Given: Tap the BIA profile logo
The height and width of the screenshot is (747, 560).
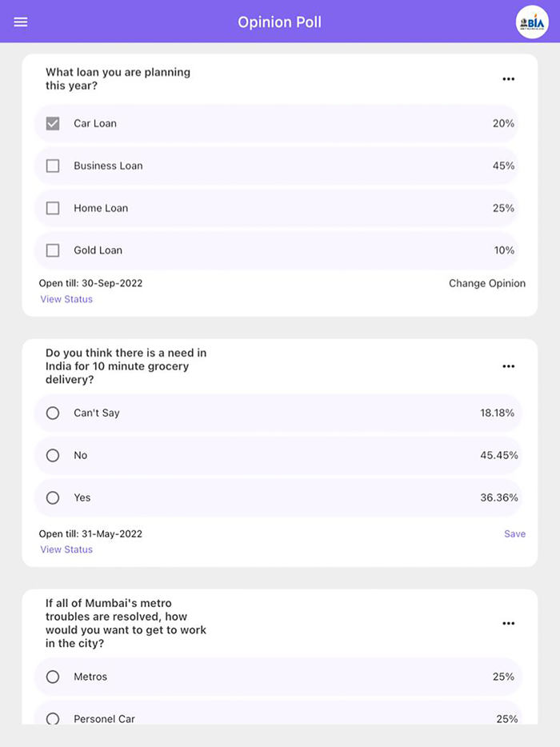Looking at the screenshot, I should point(532,22).
